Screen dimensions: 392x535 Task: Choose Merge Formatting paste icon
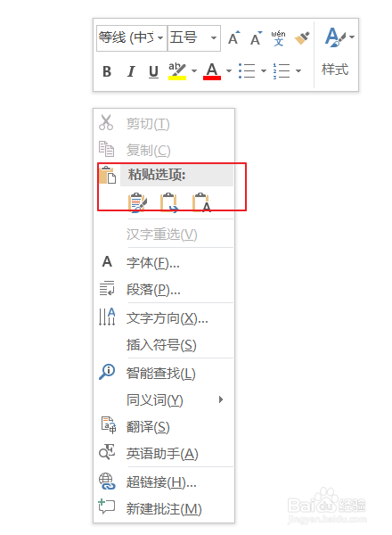tap(169, 202)
